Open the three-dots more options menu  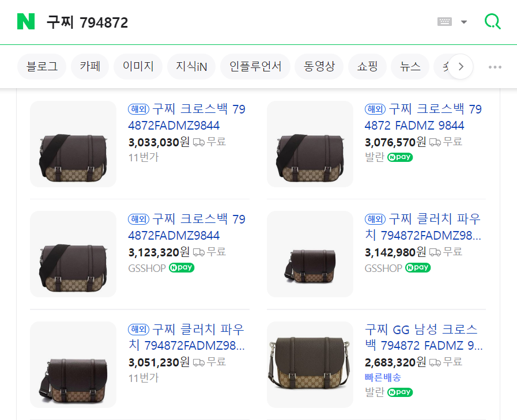(x=495, y=67)
